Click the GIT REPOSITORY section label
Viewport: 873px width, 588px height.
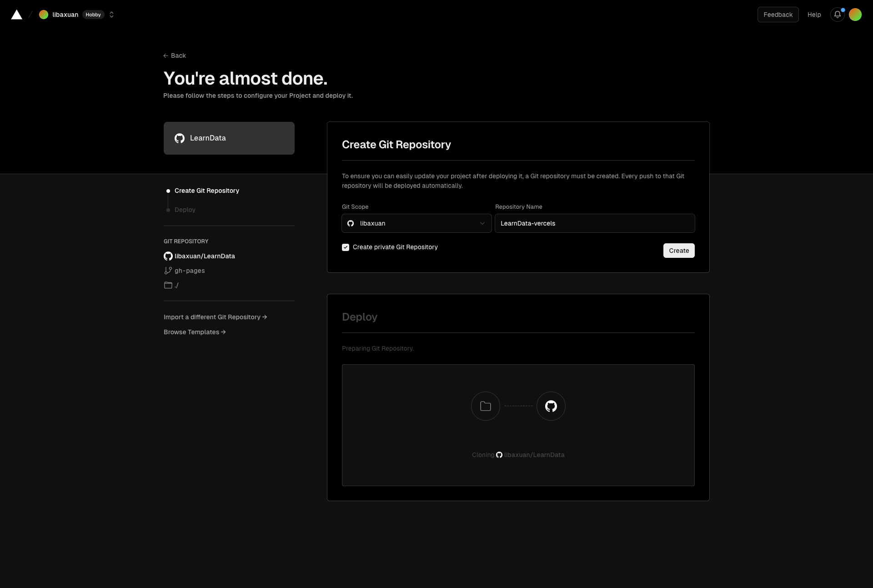186,241
